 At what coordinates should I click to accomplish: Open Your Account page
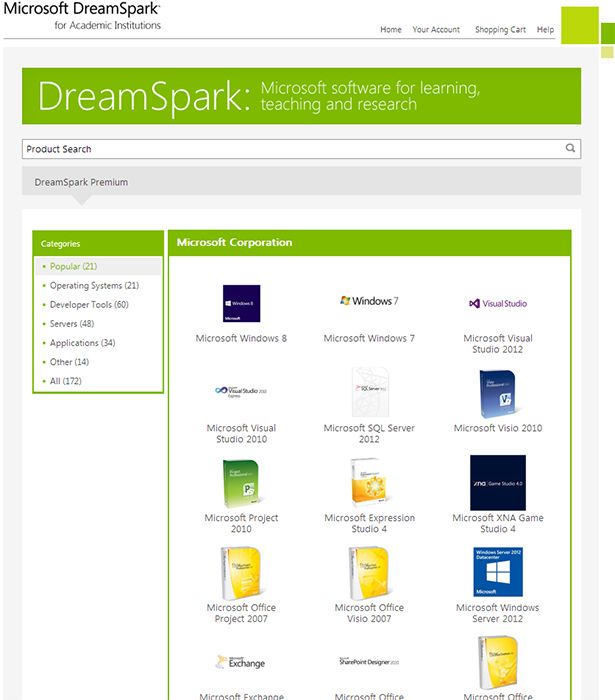coord(436,30)
